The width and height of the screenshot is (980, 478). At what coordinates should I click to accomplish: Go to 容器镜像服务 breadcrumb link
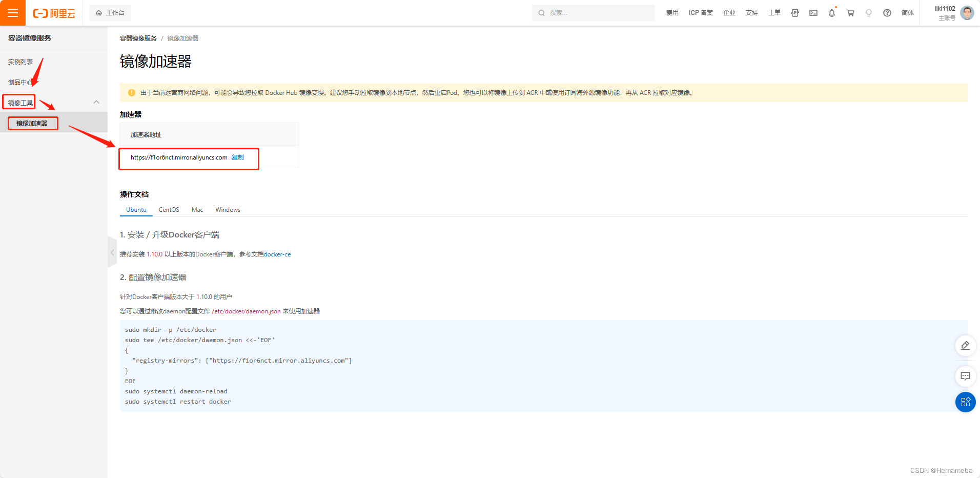[138, 38]
